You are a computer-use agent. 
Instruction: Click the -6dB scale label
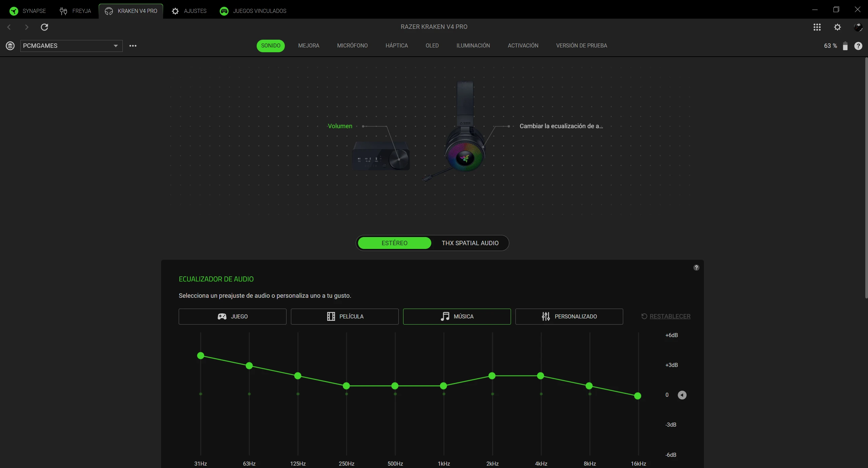(671, 455)
